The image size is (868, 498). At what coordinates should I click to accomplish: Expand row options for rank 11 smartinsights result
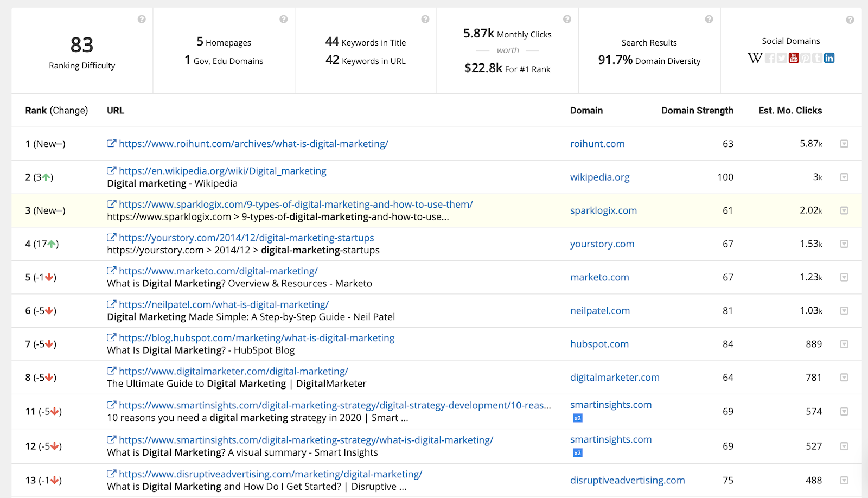click(844, 412)
